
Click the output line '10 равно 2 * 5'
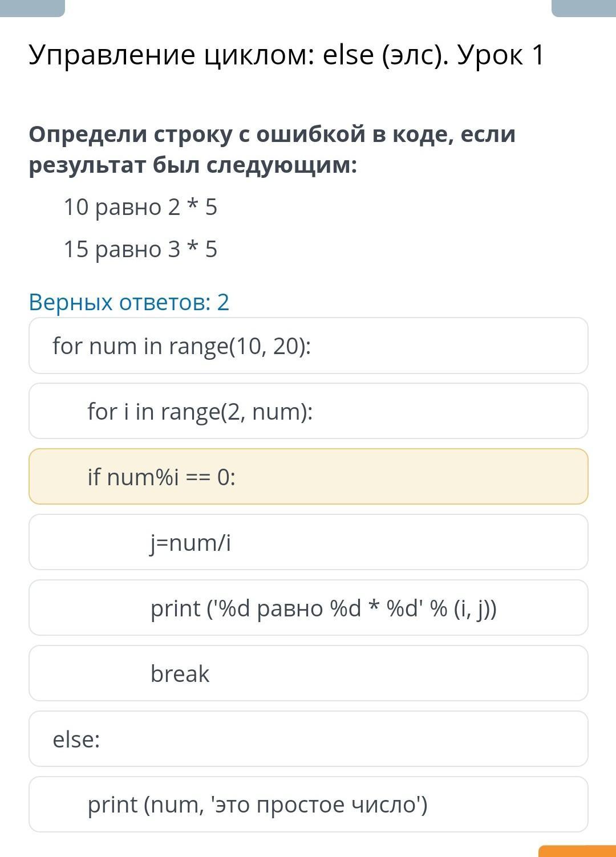[x=140, y=207]
